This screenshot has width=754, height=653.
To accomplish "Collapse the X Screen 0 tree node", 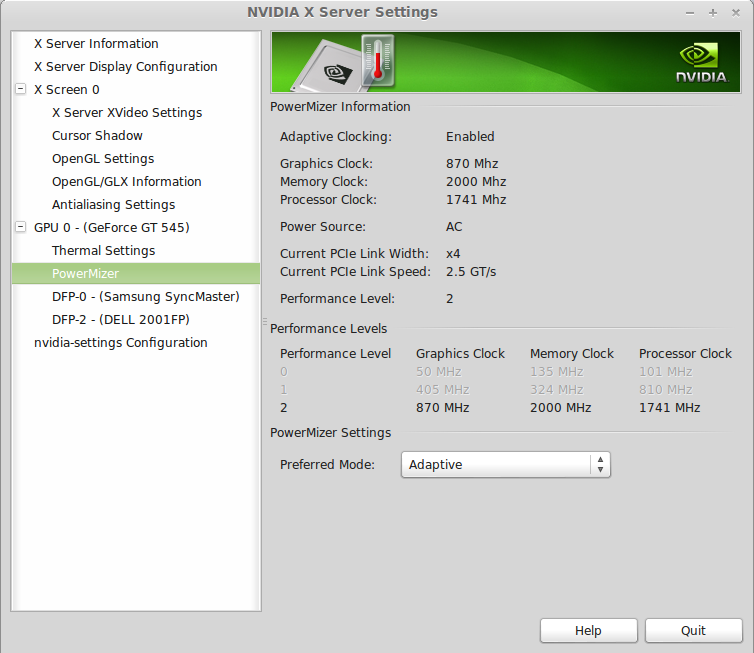I will pos(21,89).
